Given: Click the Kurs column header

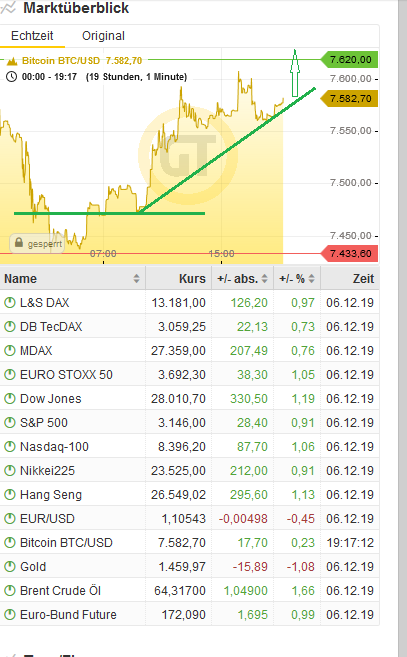Looking at the screenshot, I should [192, 279].
